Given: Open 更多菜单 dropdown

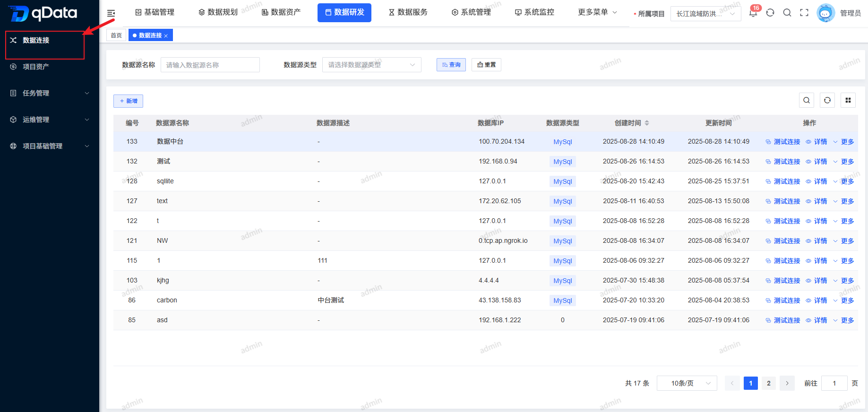Looking at the screenshot, I should click(x=597, y=12).
